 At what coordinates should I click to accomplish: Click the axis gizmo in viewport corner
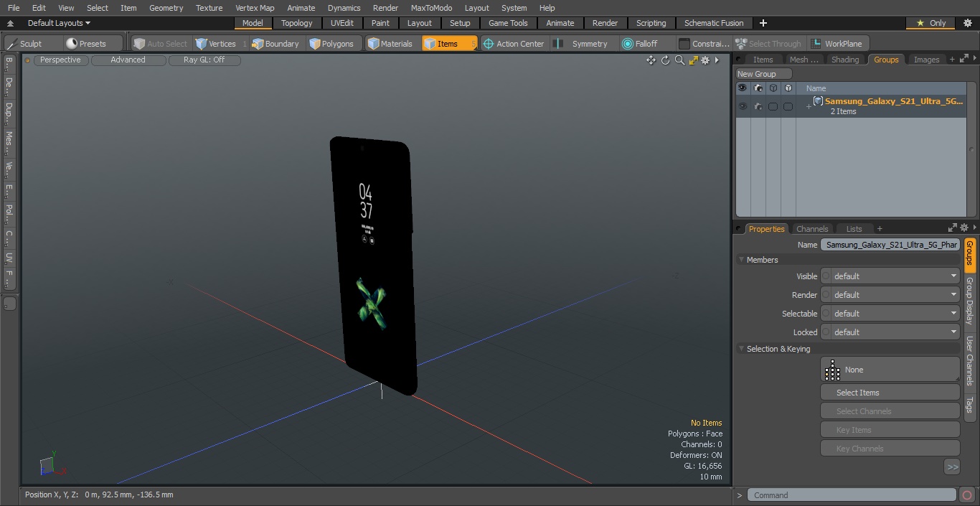click(x=52, y=464)
